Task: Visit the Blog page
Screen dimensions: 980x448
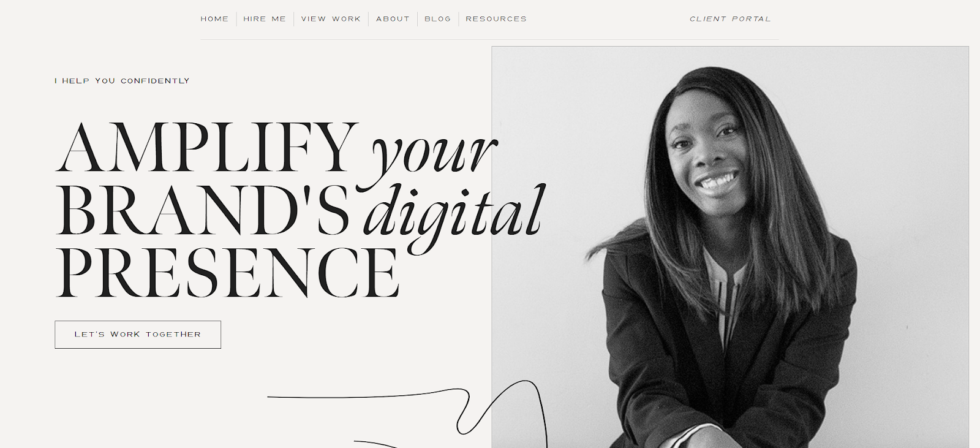Action: [x=437, y=19]
